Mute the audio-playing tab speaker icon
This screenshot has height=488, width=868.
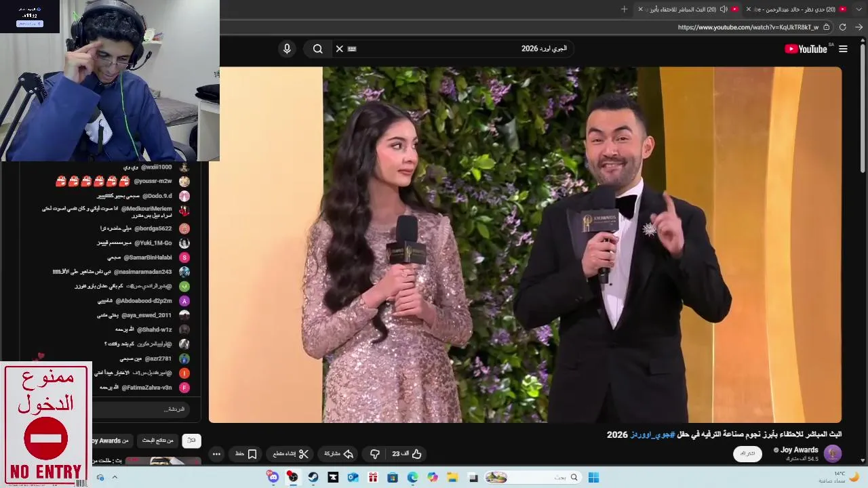tap(724, 9)
